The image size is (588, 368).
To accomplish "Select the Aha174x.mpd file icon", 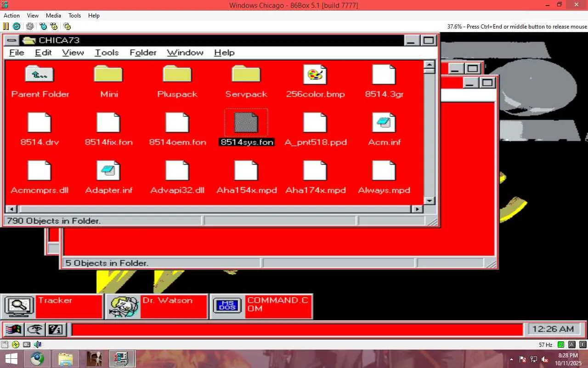I will (x=315, y=171).
